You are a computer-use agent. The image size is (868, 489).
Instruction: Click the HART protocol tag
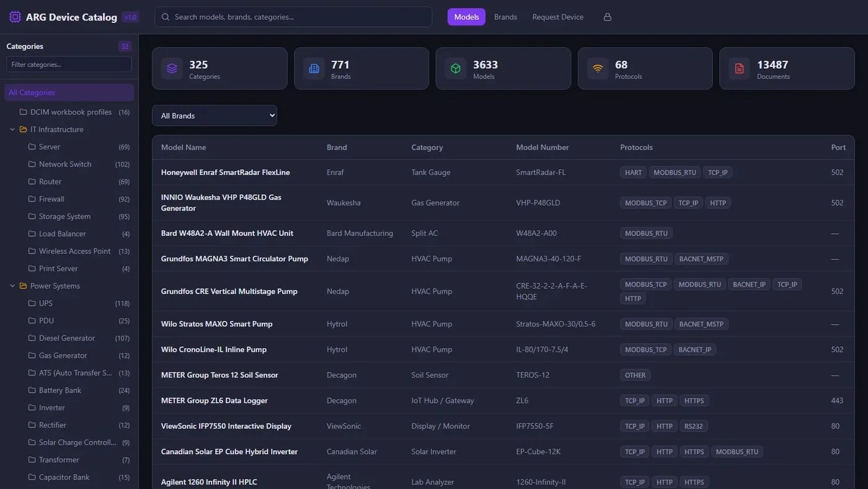(x=633, y=173)
